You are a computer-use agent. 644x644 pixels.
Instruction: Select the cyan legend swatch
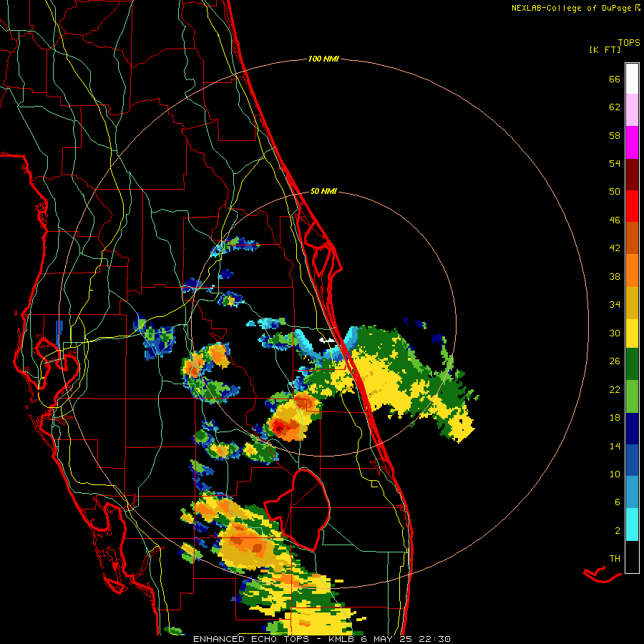[x=632, y=525]
